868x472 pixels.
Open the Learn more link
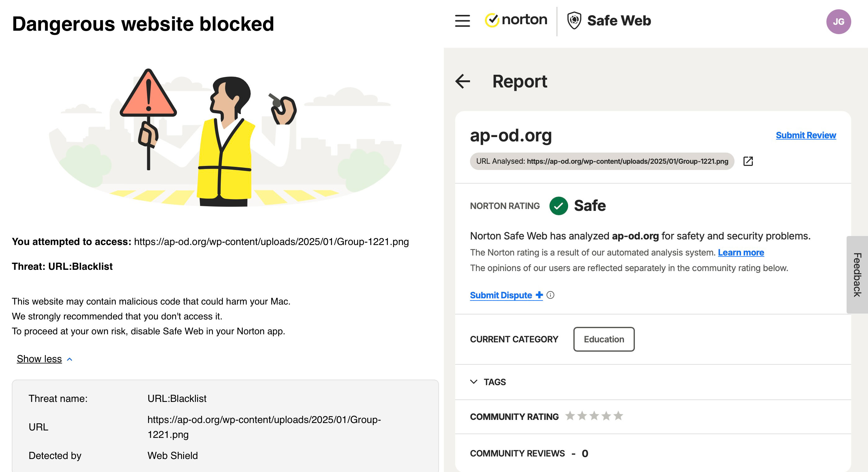[741, 252]
